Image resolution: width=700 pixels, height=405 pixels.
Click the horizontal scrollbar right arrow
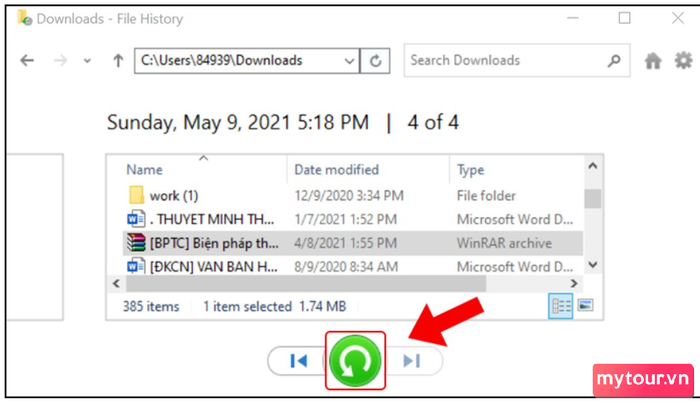(x=574, y=284)
